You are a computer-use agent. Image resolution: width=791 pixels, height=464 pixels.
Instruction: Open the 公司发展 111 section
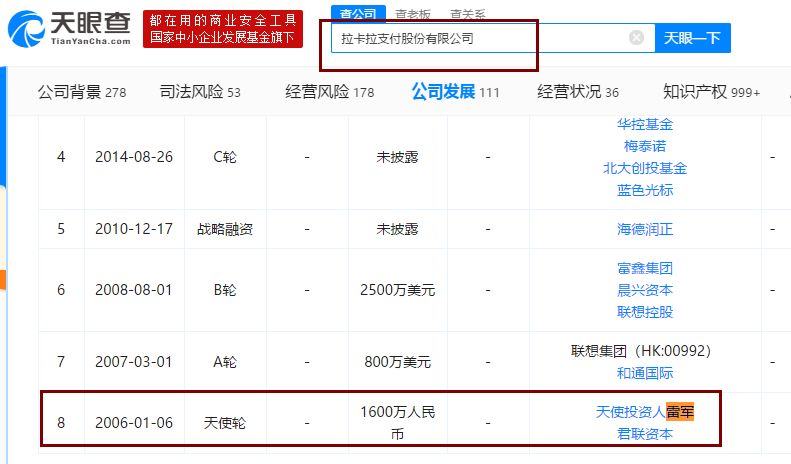(x=455, y=92)
